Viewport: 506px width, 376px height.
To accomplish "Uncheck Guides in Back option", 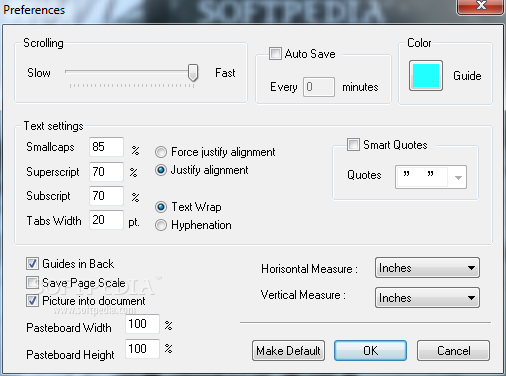I will coord(32,264).
